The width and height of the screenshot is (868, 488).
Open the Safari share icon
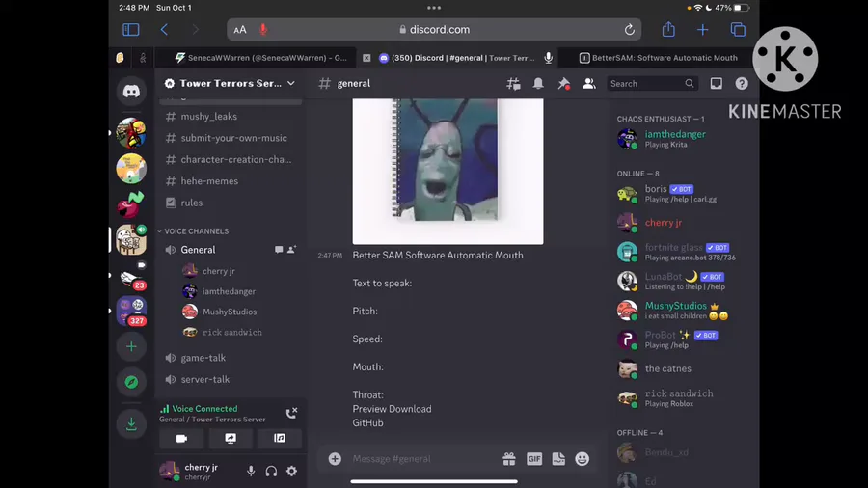click(668, 29)
